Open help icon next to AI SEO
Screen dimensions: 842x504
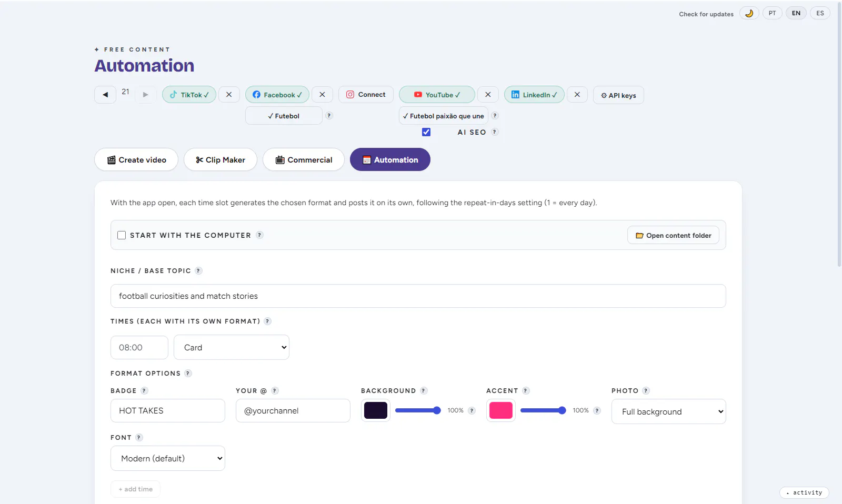(x=495, y=132)
